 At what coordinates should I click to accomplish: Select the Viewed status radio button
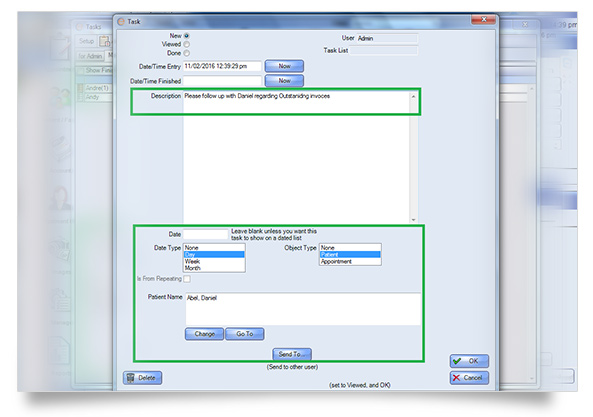(186, 45)
